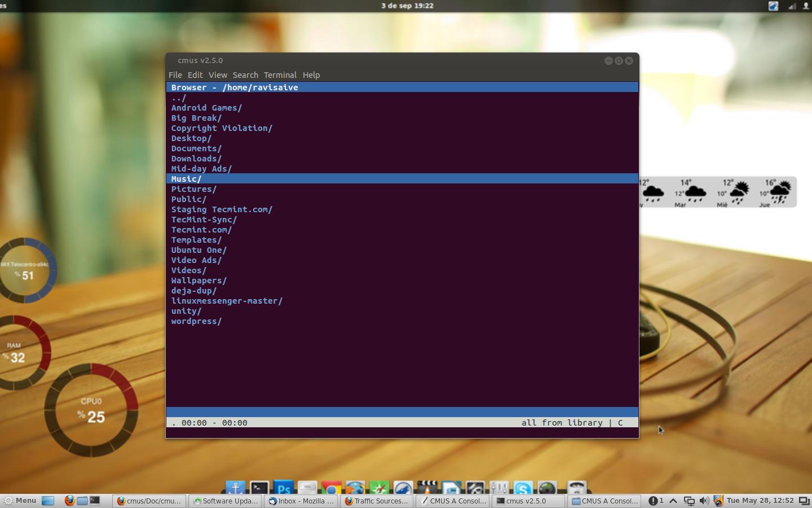
Task: Launch Skype from the dock
Action: pyautogui.click(x=523, y=488)
